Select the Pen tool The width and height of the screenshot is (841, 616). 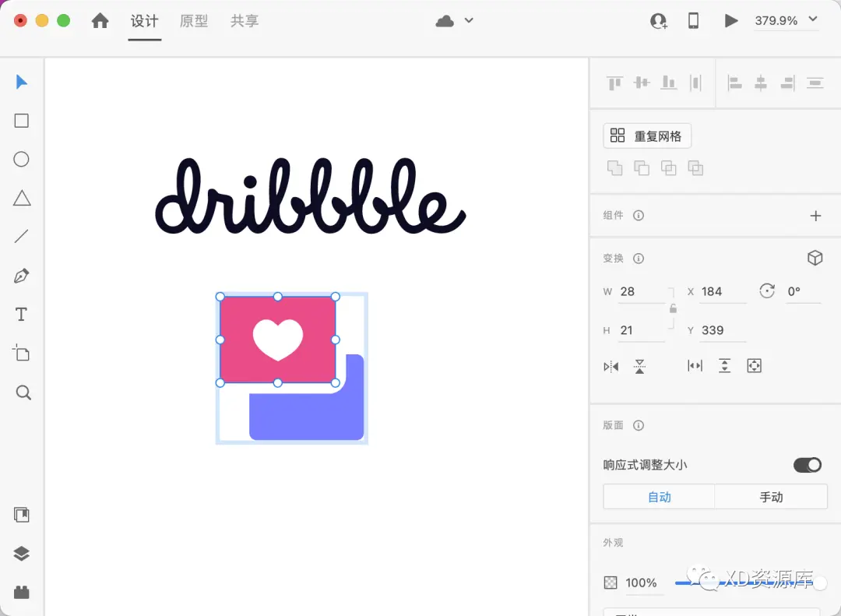point(22,276)
